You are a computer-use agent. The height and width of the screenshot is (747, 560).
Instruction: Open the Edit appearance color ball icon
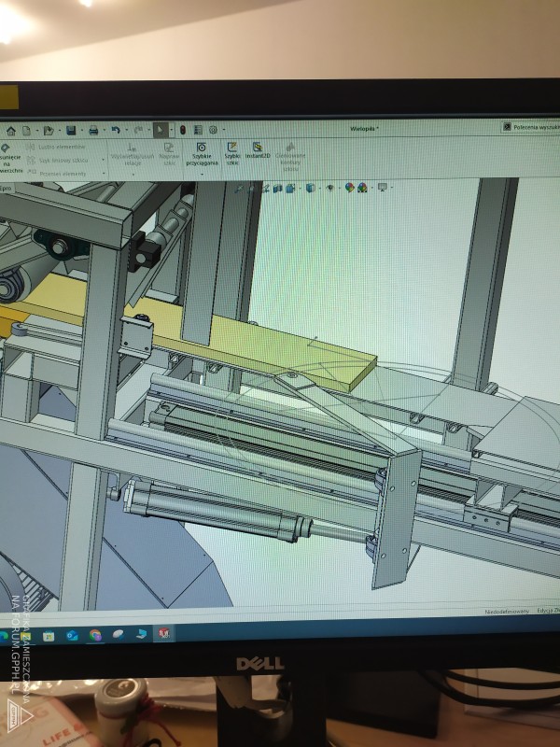click(x=349, y=188)
